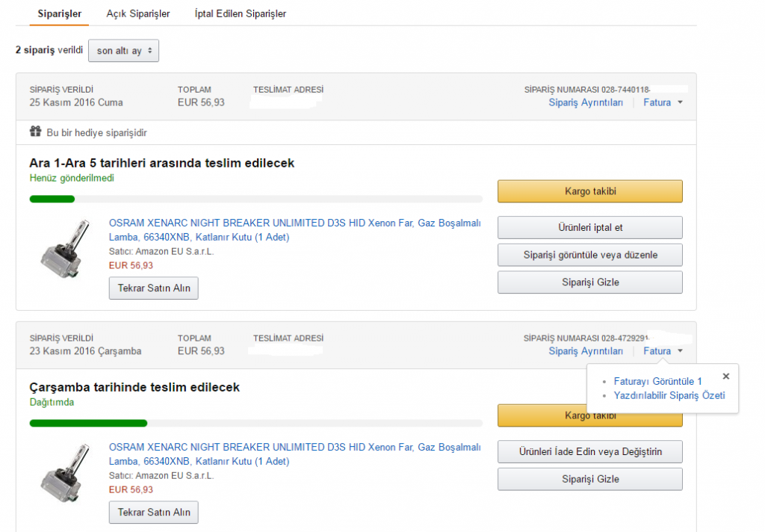
Task: Open first order's OSRAM lamp thumbnail
Action: click(66, 248)
